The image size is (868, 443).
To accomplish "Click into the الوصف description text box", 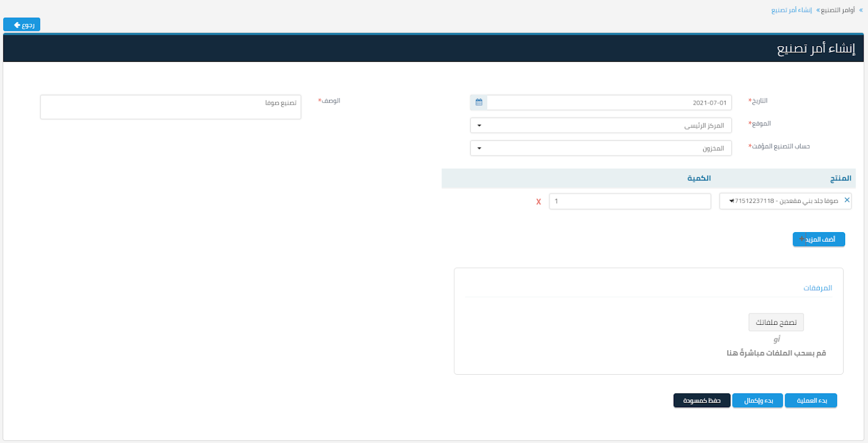I will click(170, 107).
